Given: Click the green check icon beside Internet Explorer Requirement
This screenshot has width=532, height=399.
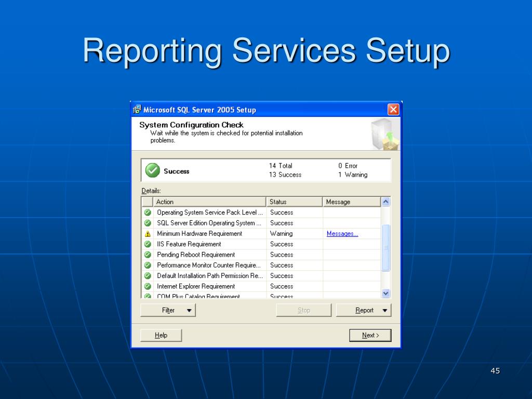Looking at the screenshot, I should tap(148, 286).
